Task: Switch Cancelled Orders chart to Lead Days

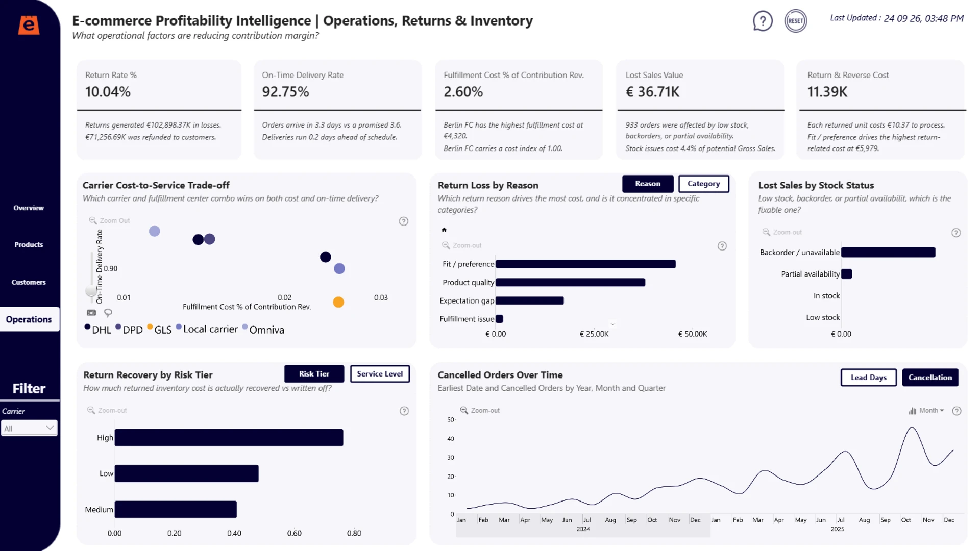Action: [x=869, y=378]
